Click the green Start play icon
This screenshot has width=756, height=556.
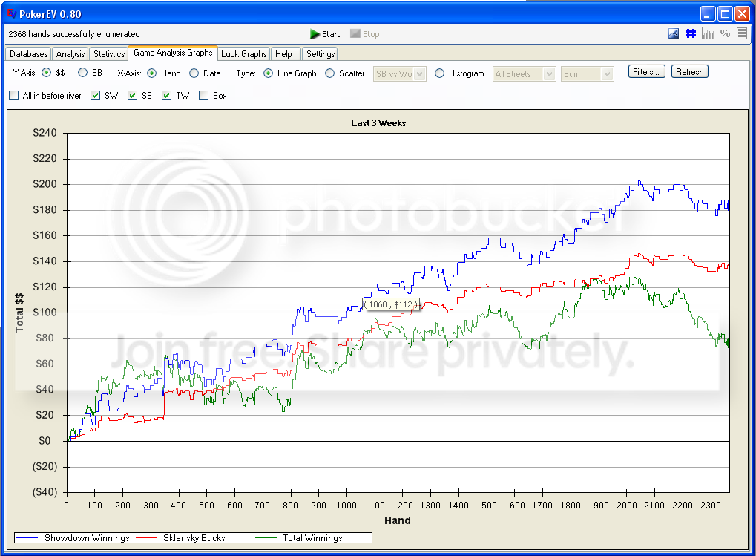(x=315, y=34)
